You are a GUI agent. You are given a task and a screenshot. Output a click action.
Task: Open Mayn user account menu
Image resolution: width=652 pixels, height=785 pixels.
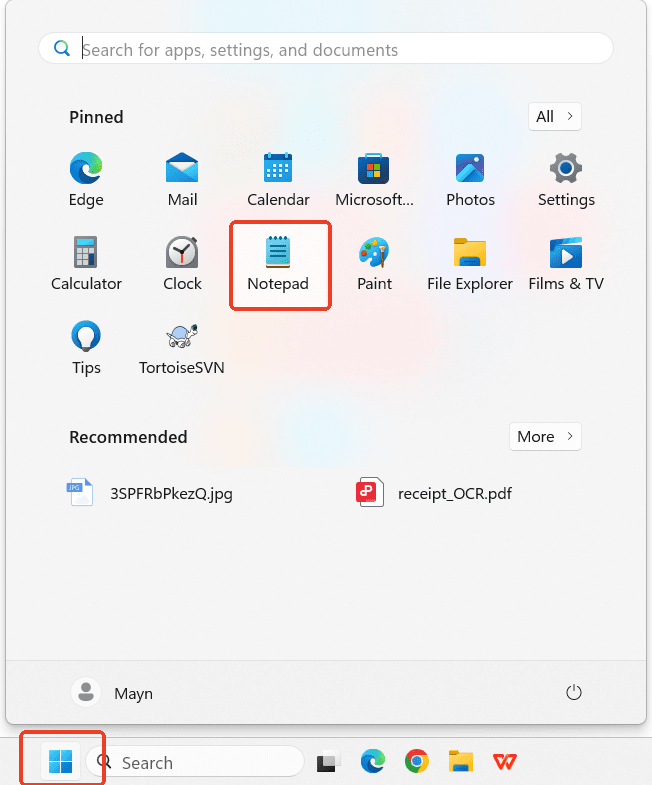tap(114, 692)
